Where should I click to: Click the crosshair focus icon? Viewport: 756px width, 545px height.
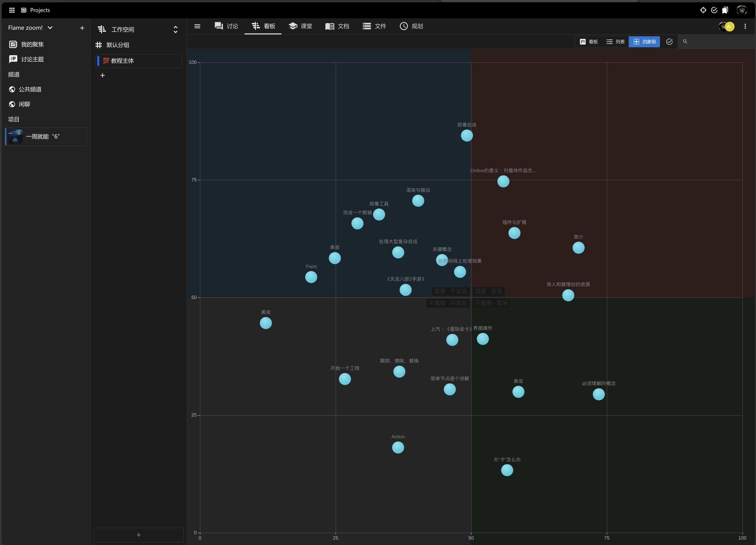click(x=703, y=10)
